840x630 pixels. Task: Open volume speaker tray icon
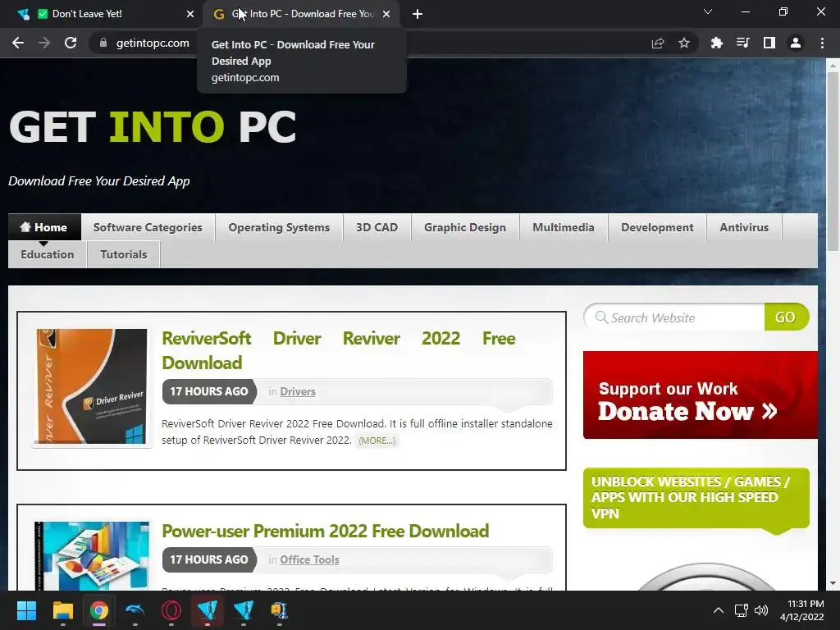click(x=760, y=610)
